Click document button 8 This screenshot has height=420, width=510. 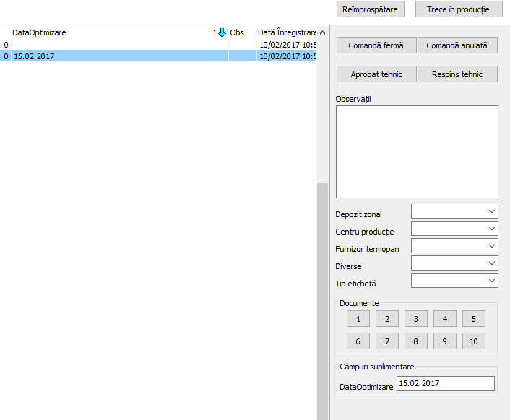(415, 341)
